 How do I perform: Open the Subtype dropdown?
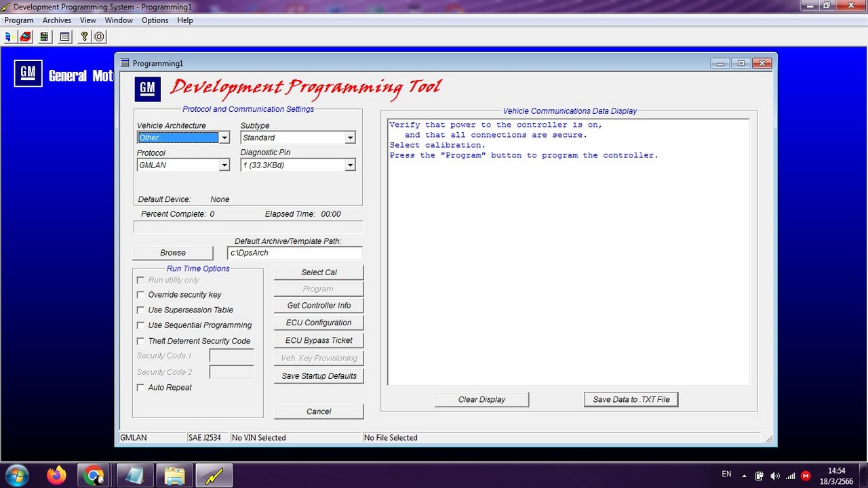(x=350, y=138)
